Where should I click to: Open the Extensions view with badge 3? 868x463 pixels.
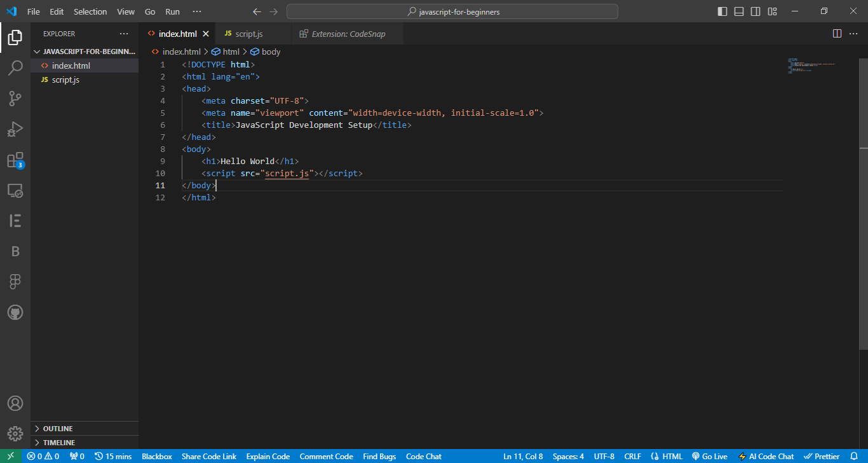coord(15,160)
